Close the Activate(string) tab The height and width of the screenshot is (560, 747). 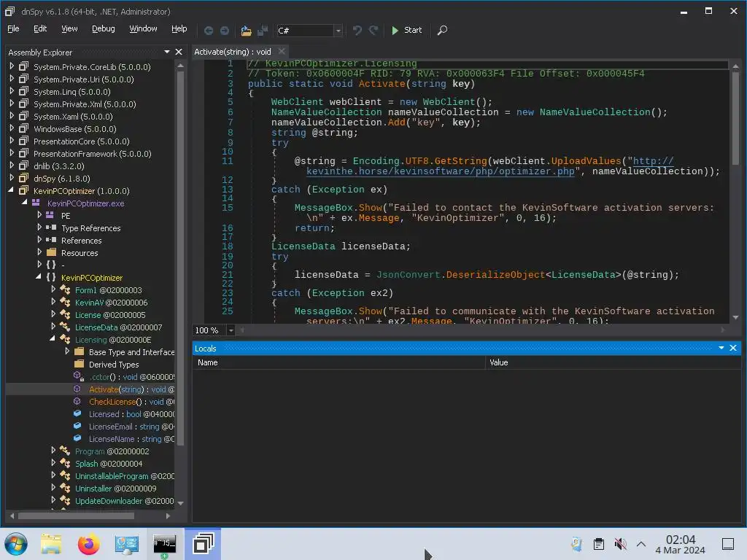[x=282, y=51]
